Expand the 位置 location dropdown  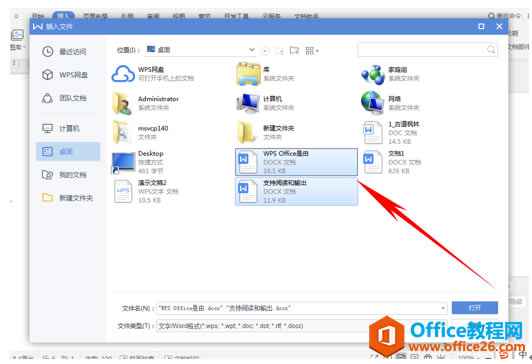[x=252, y=50]
